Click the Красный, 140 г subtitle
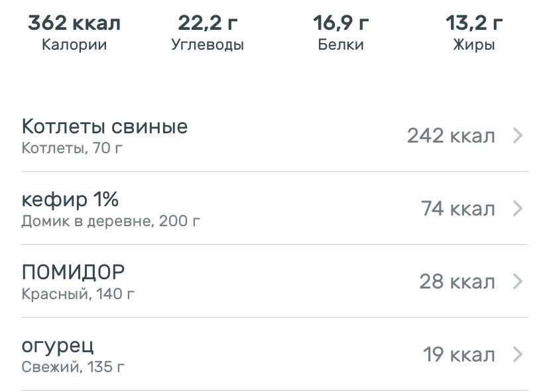This screenshot has width=549, height=392. 78,293
